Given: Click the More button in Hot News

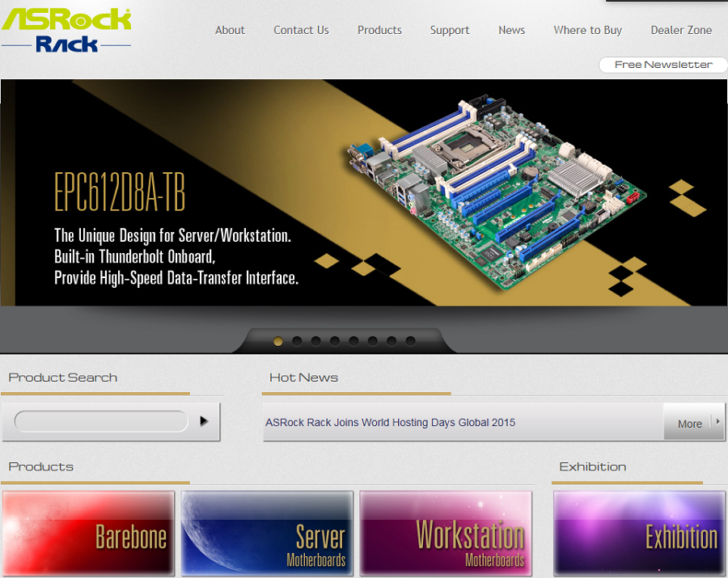Looking at the screenshot, I should tap(689, 424).
